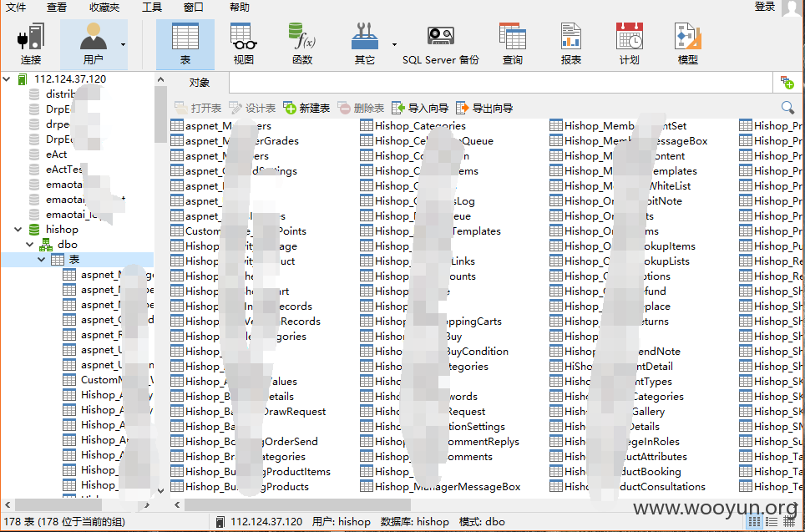The width and height of the screenshot is (805, 532).
Task: Open the 视图 view toolbar icon
Action: coord(243,44)
